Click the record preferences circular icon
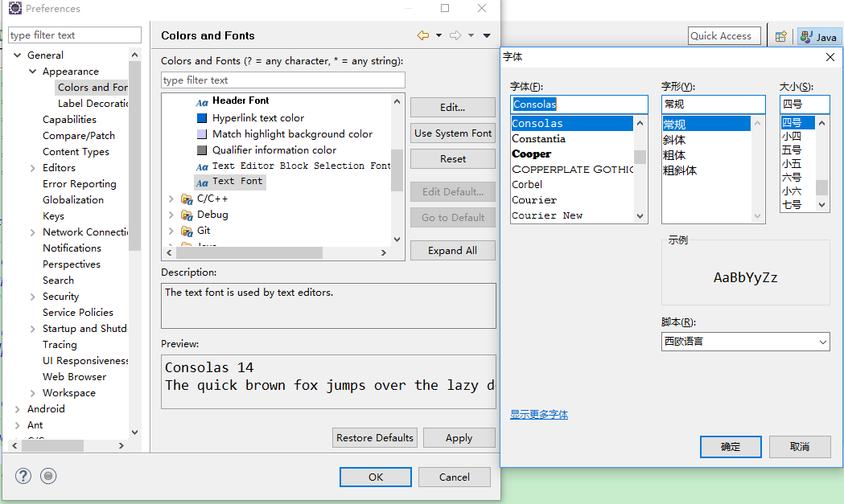Screen dimensions: 844x504 (x=48, y=476)
